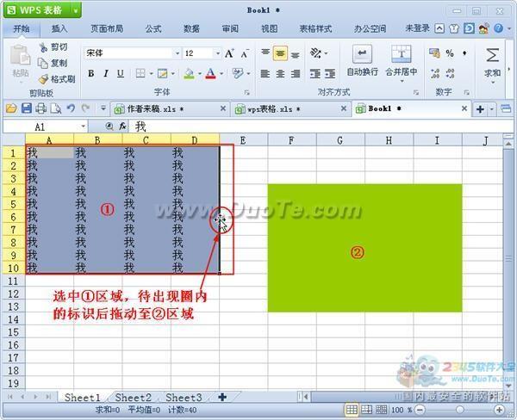This screenshot has width=517, height=420.
Task: Click the WPS 表格 application menu button
Action: 42,10
